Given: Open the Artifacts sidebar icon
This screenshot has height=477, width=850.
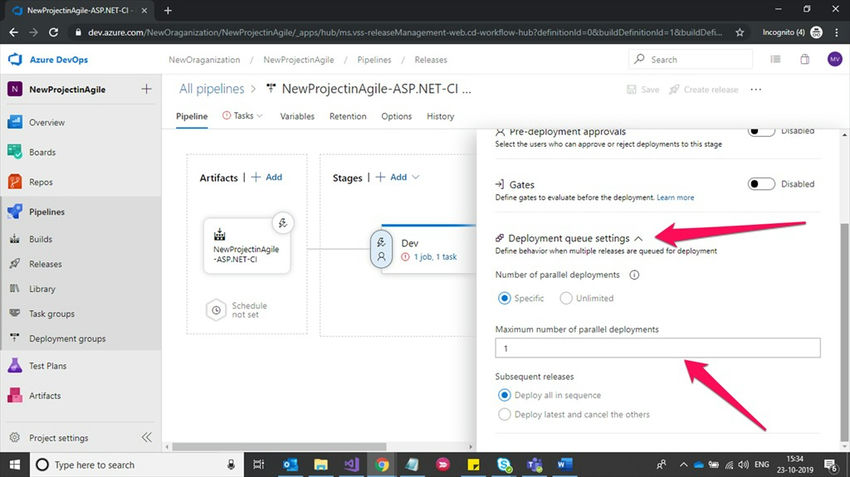Looking at the screenshot, I should (15, 395).
